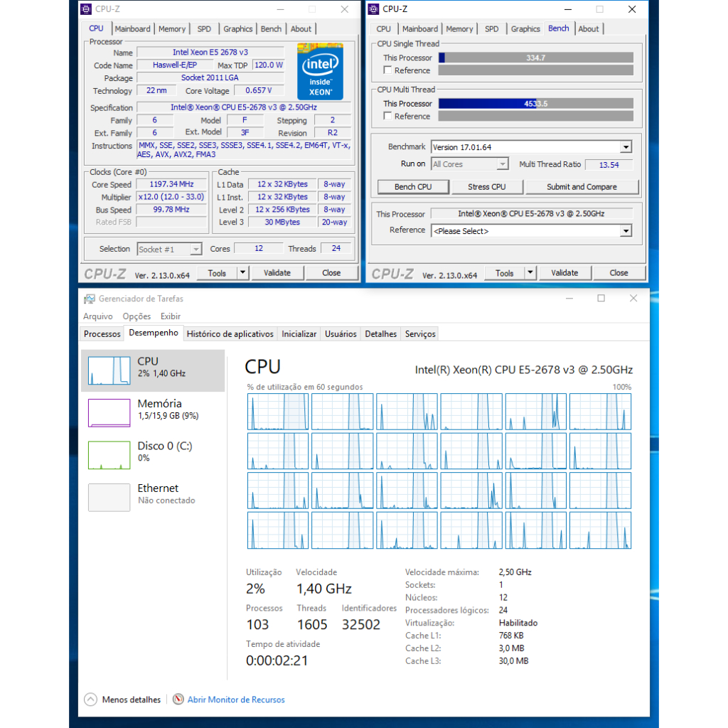This screenshot has width=728, height=728.
Task: Open About tab in left CPU-Z window
Action: pos(301,28)
